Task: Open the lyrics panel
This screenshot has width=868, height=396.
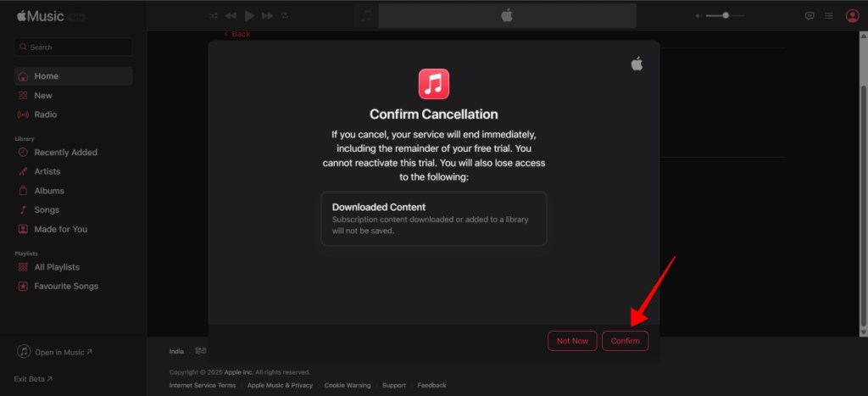Action: [x=810, y=16]
